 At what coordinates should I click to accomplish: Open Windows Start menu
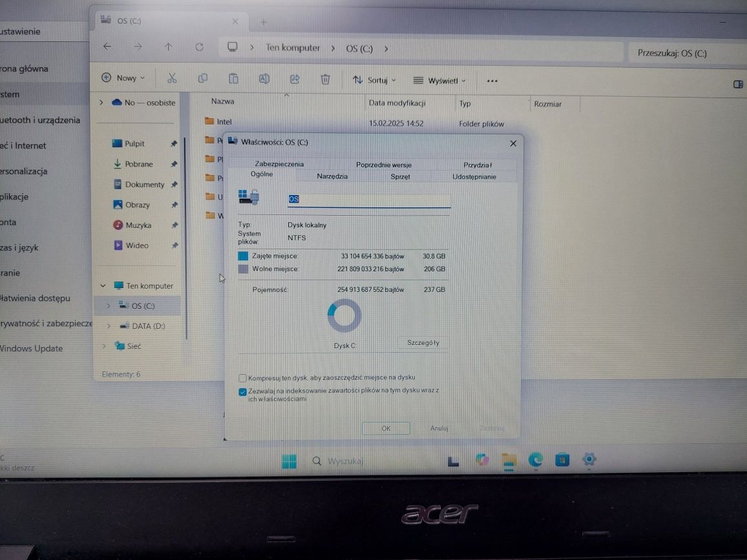click(289, 461)
